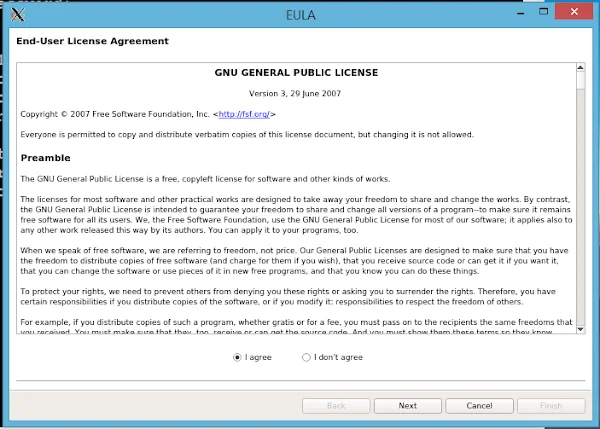Click the "Version 3, 29 June 2007" text
Viewport: 600px width, 429px height.
pos(295,94)
